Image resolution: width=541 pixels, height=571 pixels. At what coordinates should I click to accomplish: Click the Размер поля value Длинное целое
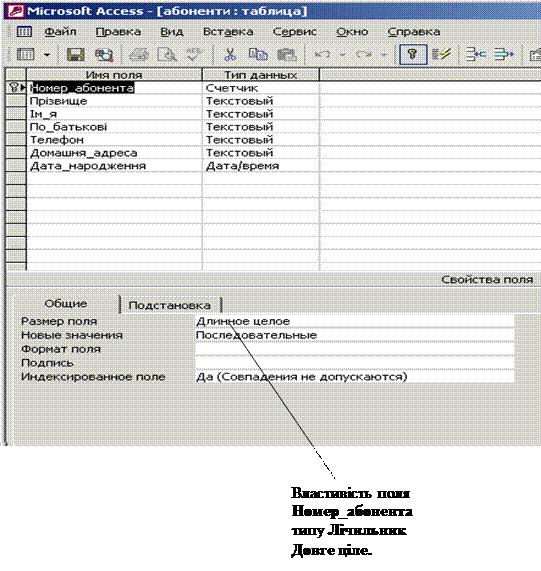click(x=355, y=321)
